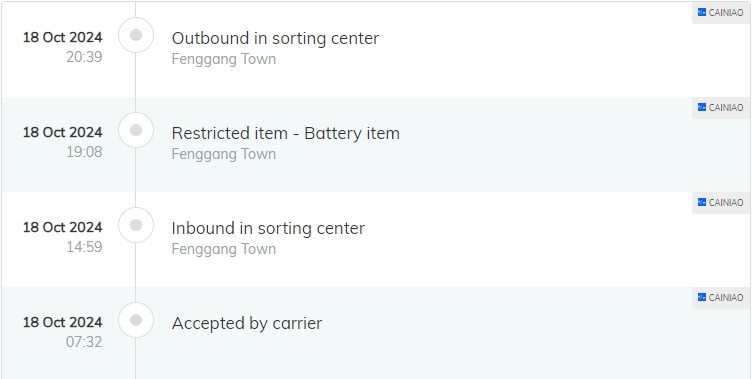Select the timeline dot for the 14:59 event
This screenshot has width=755, height=379.
coord(136,225)
